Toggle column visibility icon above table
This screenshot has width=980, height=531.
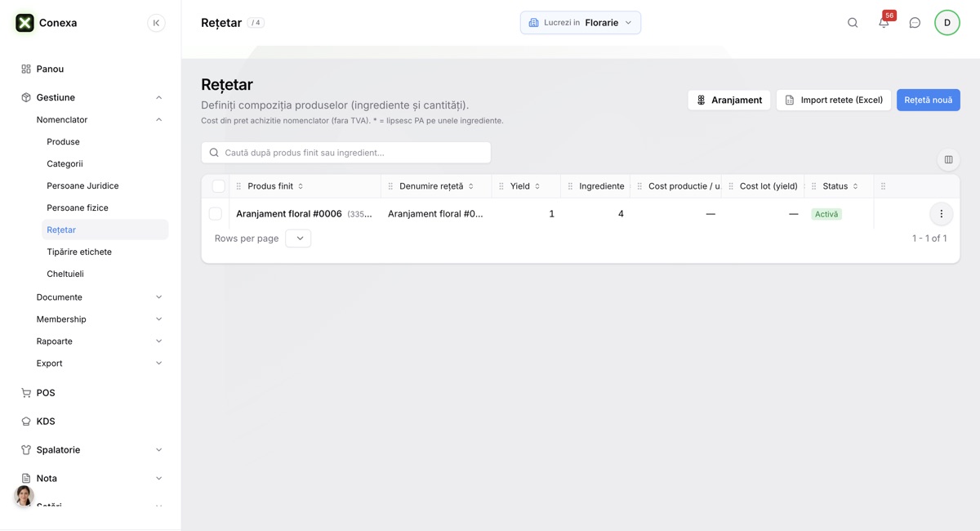click(x=948, y=160)
